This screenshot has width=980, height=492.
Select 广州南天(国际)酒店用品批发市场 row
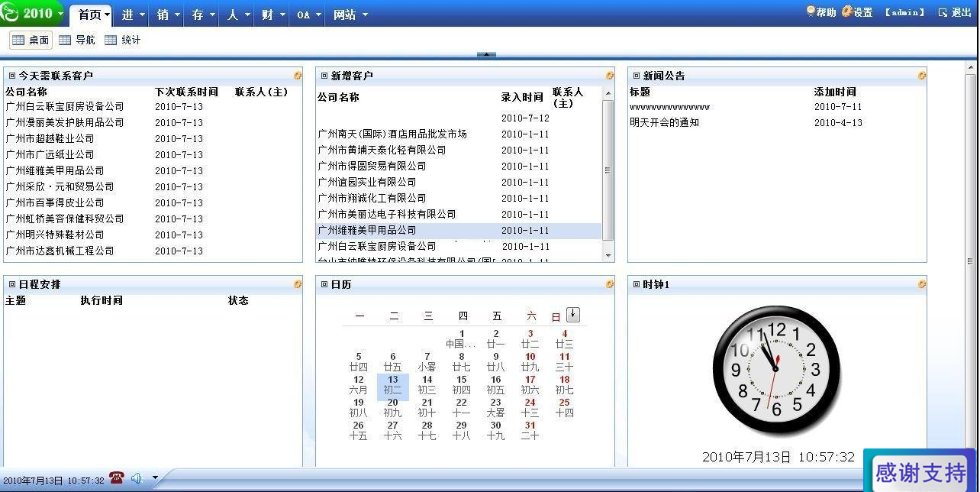(x=459, y=134)
